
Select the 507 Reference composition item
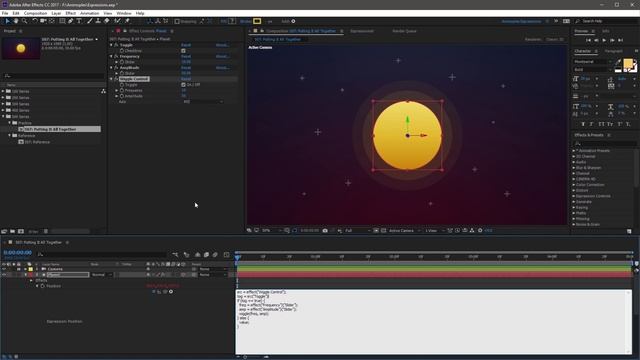coord(37,142)
